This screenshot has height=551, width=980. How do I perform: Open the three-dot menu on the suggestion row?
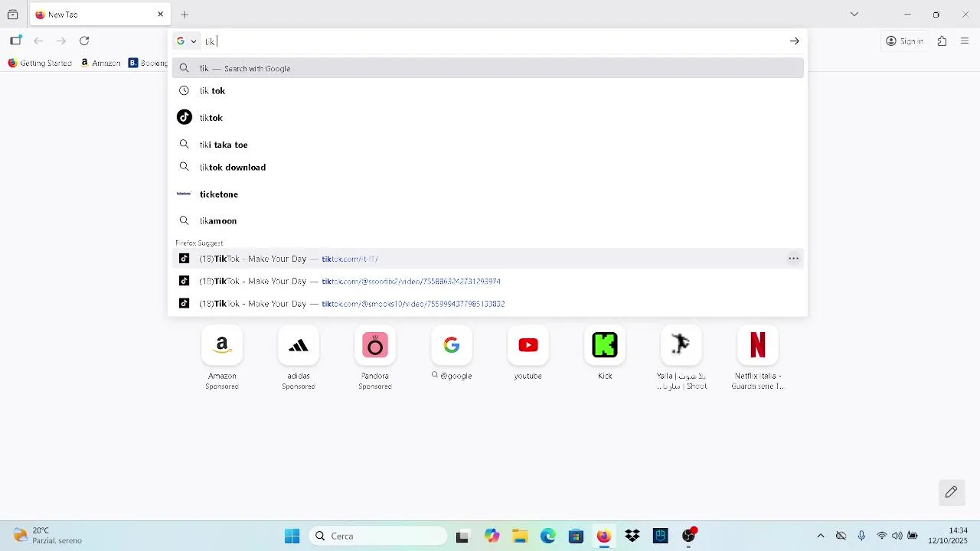pos(794,259)
